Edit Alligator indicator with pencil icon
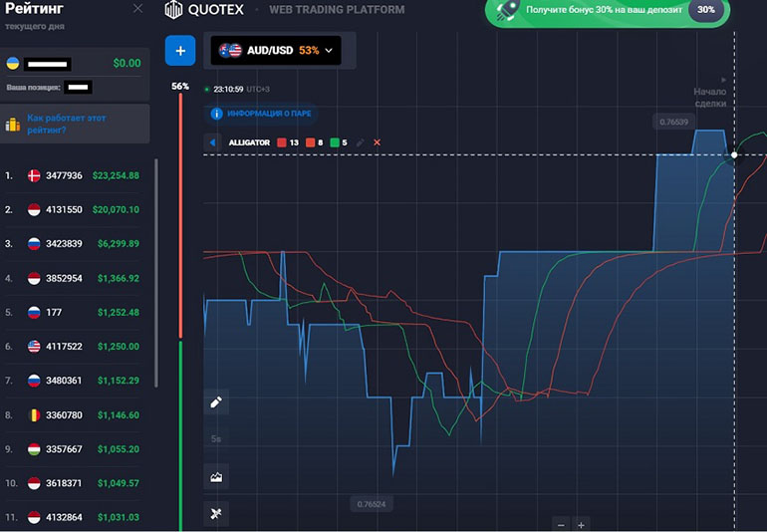Screen dimensions: 767x532 (x=360, y=142)
